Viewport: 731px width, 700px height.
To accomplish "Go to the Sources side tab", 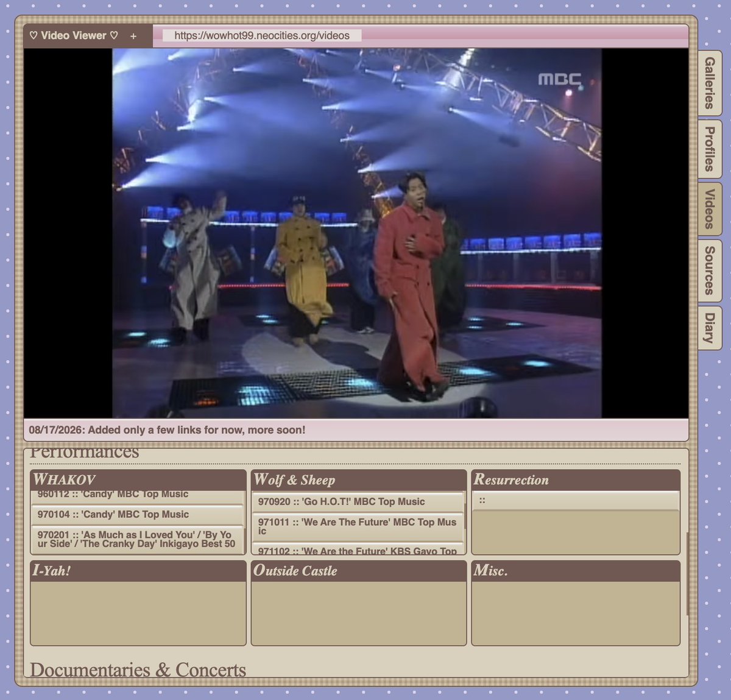I will click(x=710, y=270).
